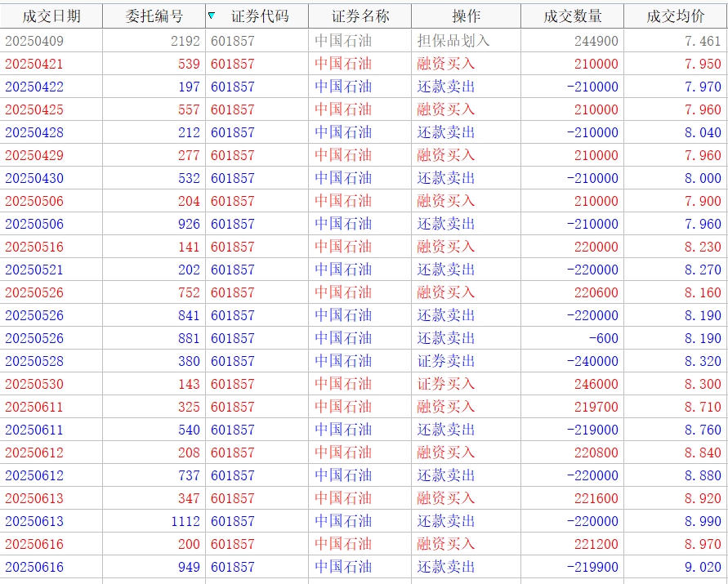
Task: Click order number 881
Action: click(189, 338)
